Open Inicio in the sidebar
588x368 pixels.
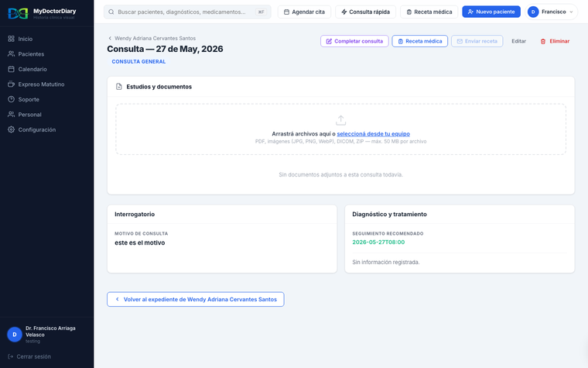point(46,39)
